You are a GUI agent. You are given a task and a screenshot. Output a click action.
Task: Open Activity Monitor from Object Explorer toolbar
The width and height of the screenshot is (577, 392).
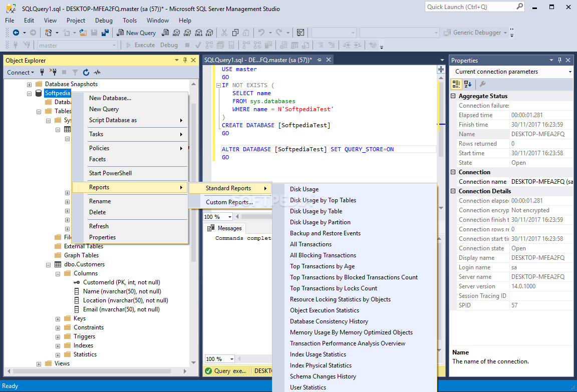coord(97,72)
